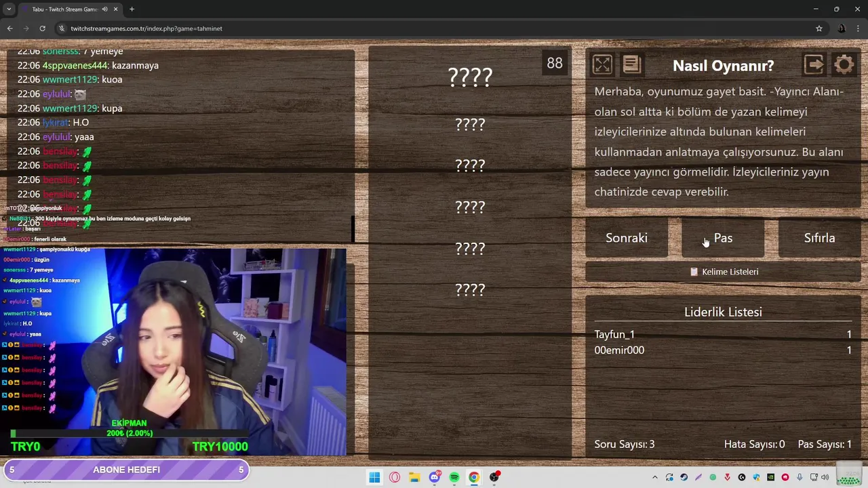
Task: Click chat message 'kuoa' from wwmert1129
Action: pos(112,79)
